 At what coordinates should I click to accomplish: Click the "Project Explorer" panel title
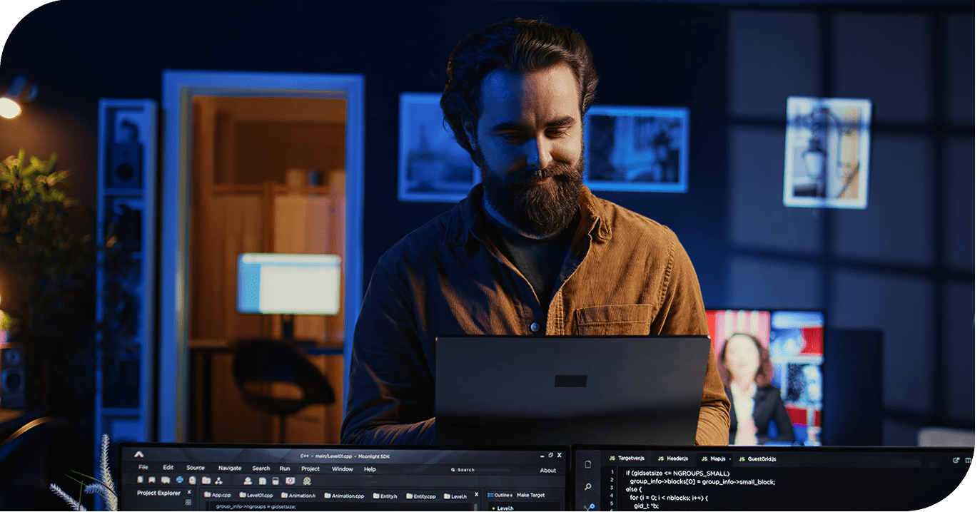pos(159,493)
